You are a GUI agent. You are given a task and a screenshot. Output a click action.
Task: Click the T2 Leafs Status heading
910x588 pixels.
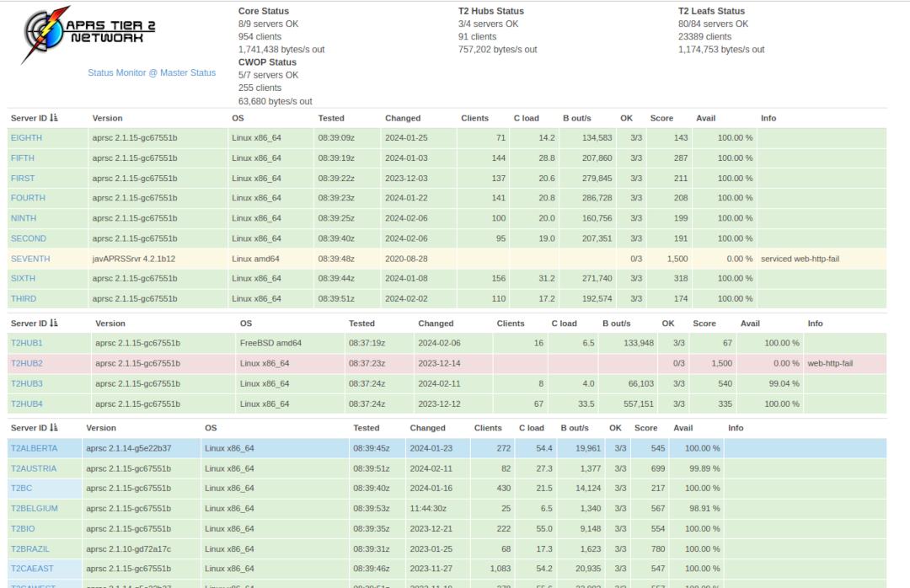tap(711, 11)
